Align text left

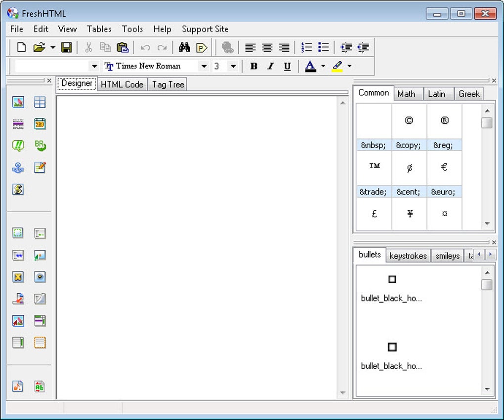pyautogui.click(x=251, y=47)
